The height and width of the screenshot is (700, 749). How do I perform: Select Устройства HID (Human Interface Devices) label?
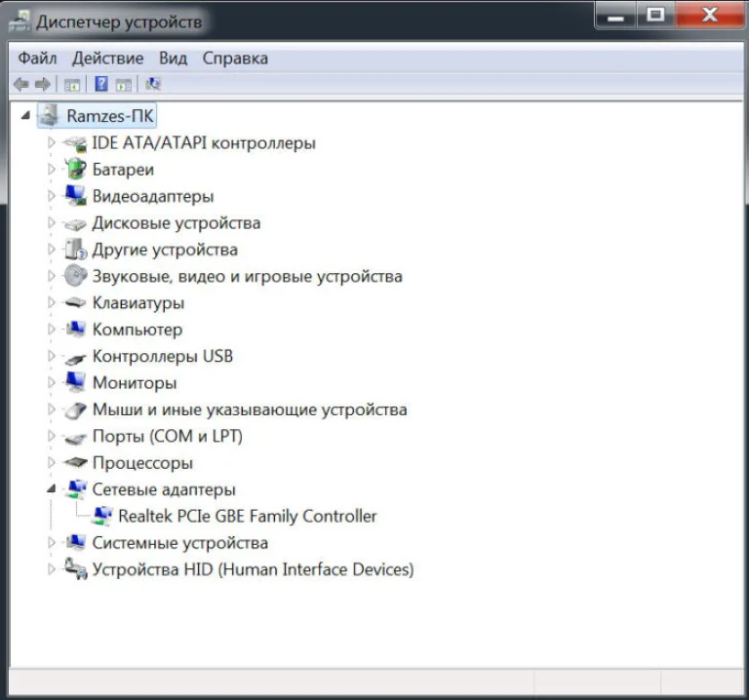[253, 569]
